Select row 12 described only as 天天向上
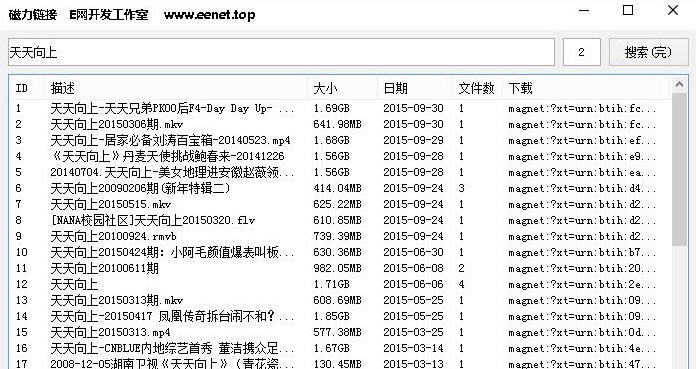The height and width of the screenshot is (369, 696). (x=340, y=284)
